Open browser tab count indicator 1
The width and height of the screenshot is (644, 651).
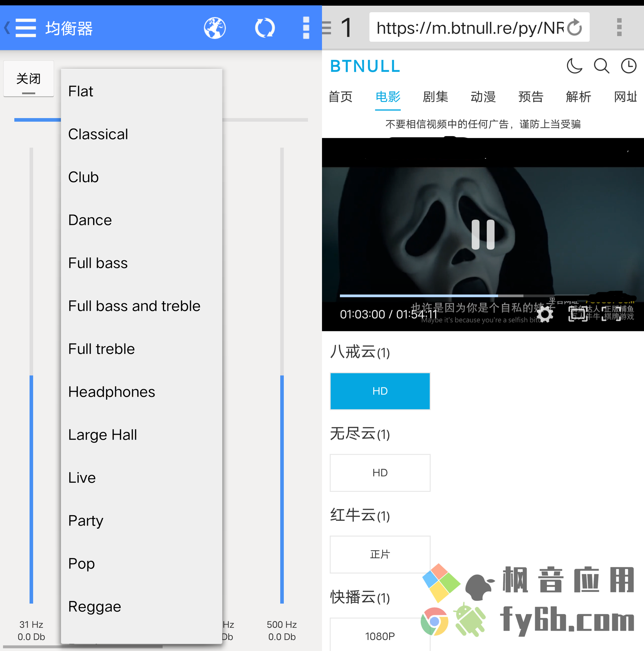click(346, 28)
